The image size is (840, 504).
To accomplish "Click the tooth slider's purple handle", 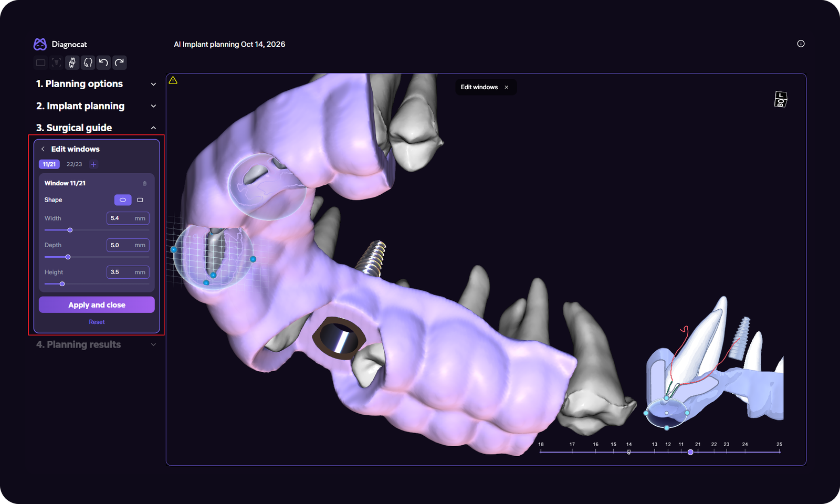I will click(x=690, y=452).
